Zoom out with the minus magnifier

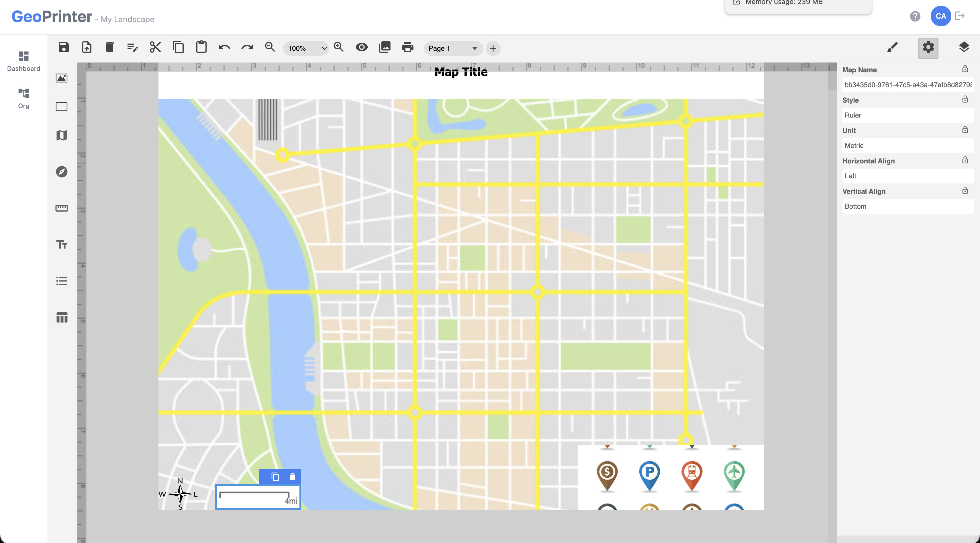pos(270,47)
